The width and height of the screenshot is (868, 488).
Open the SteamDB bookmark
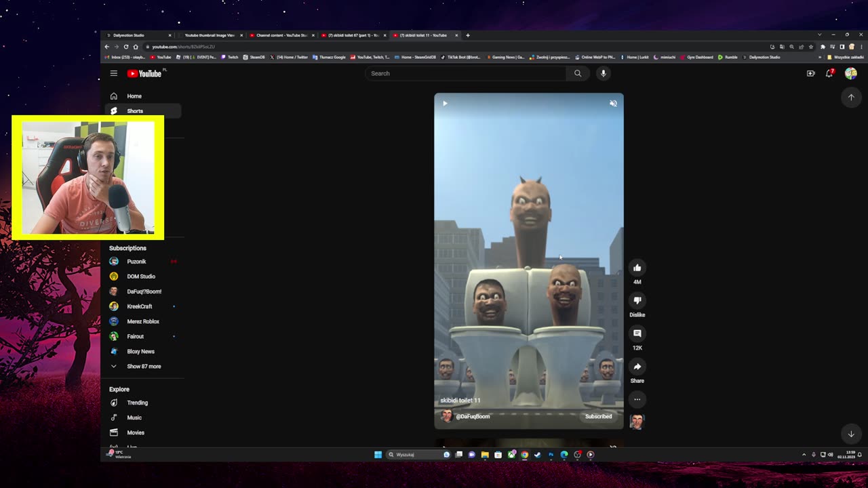click(x=254, y=57)
